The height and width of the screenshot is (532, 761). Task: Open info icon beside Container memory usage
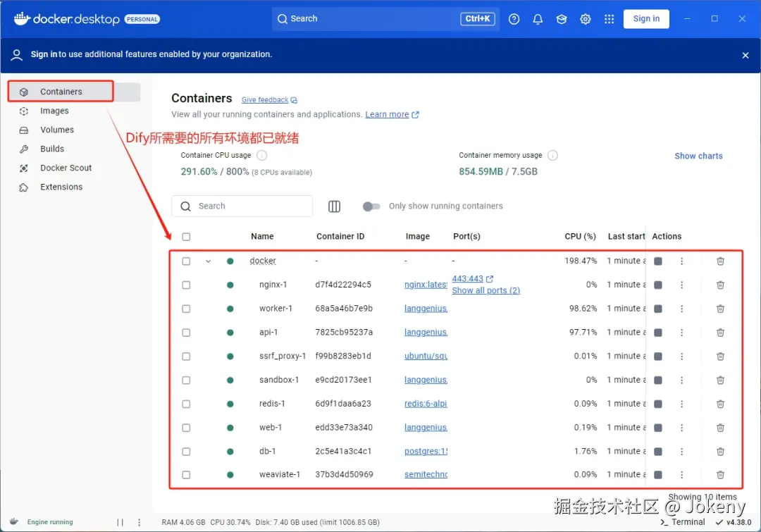pyautogui.click(x=553, y=155)
